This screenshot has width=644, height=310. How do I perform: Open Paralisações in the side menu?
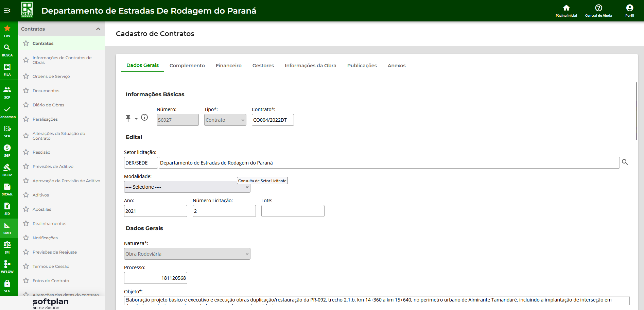(x=45, y=119)
